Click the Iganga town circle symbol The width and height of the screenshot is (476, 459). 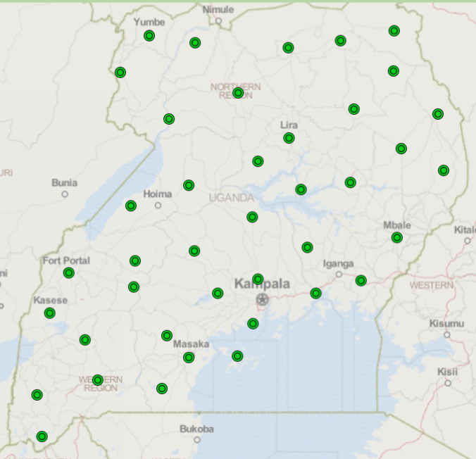339,275
